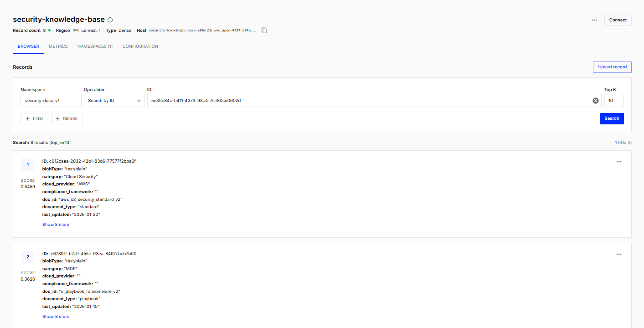
Task: Click the us-east-1 region label
Action: 91,31
